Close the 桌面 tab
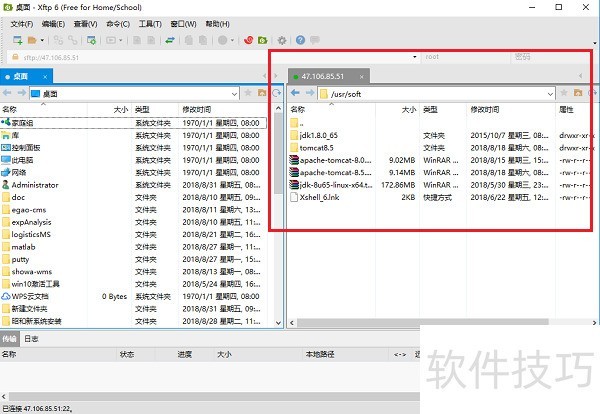The image size is (600, 414). (x=45, y=77)
